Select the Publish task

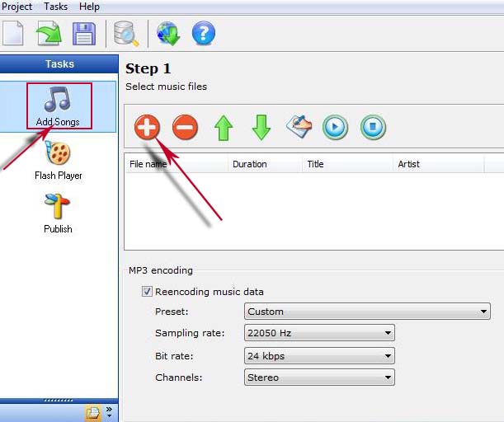point(58,213)
